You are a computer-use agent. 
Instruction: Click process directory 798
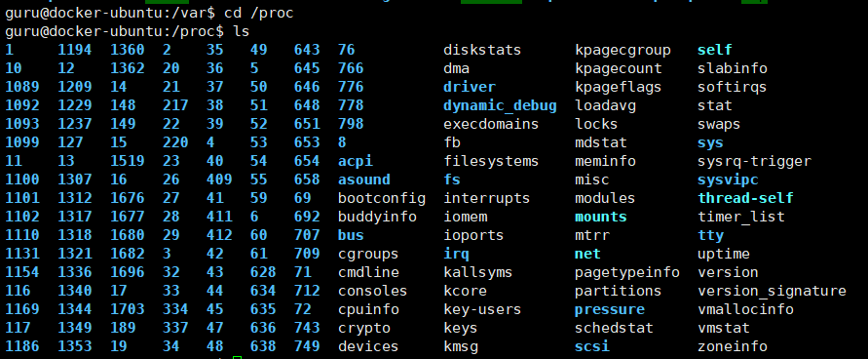351,125
